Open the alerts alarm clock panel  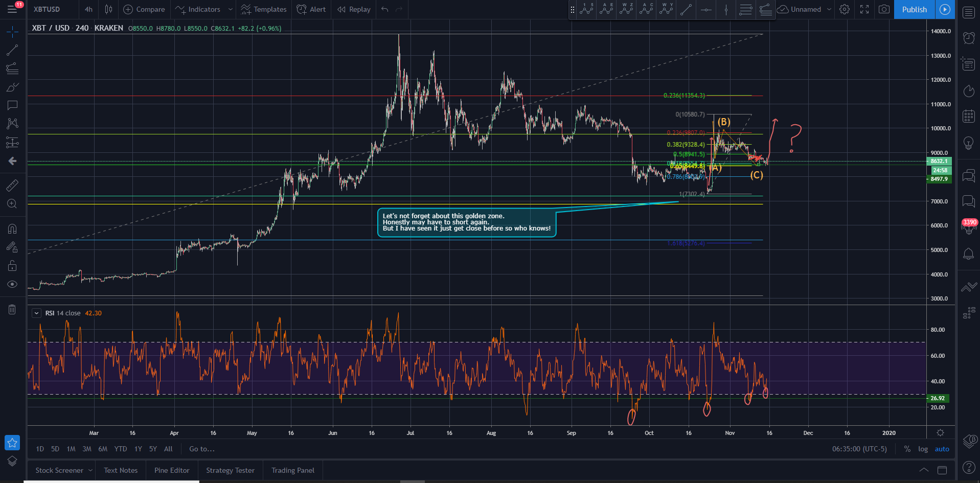pyautogui.click(x=969, y=37)
